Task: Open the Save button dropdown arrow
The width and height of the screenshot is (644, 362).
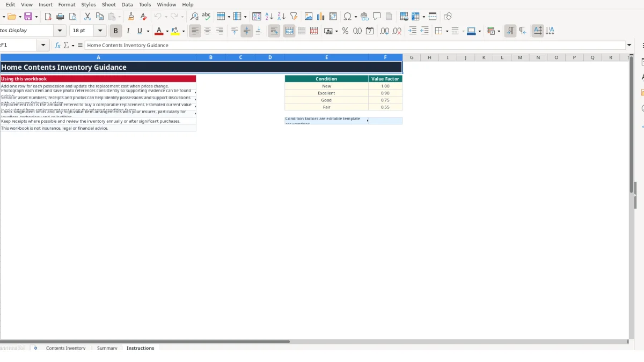Action: pyautogui.click(x=35, y=17)
